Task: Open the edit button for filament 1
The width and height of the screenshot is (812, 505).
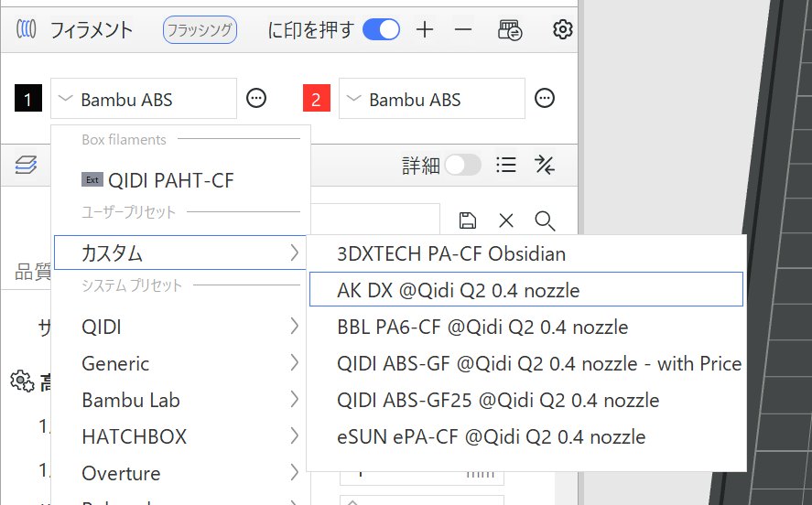Action: pos(256,99)
